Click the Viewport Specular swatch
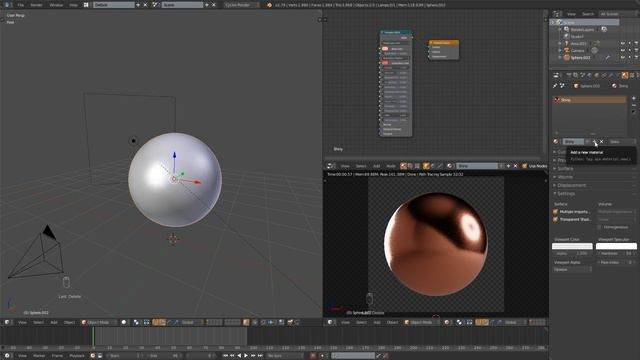Image resolution: width=640 pixels, height=360 pixels. [x=616, y=246]
